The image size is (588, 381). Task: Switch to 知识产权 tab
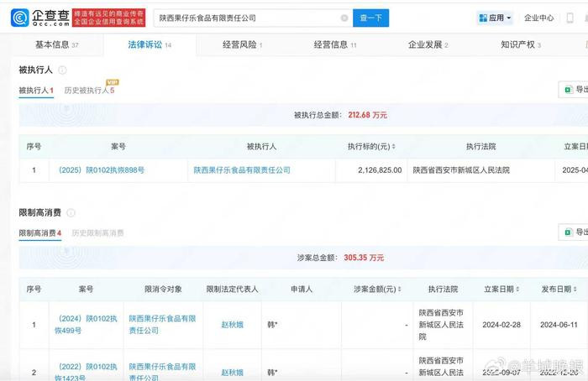(521, 44)
